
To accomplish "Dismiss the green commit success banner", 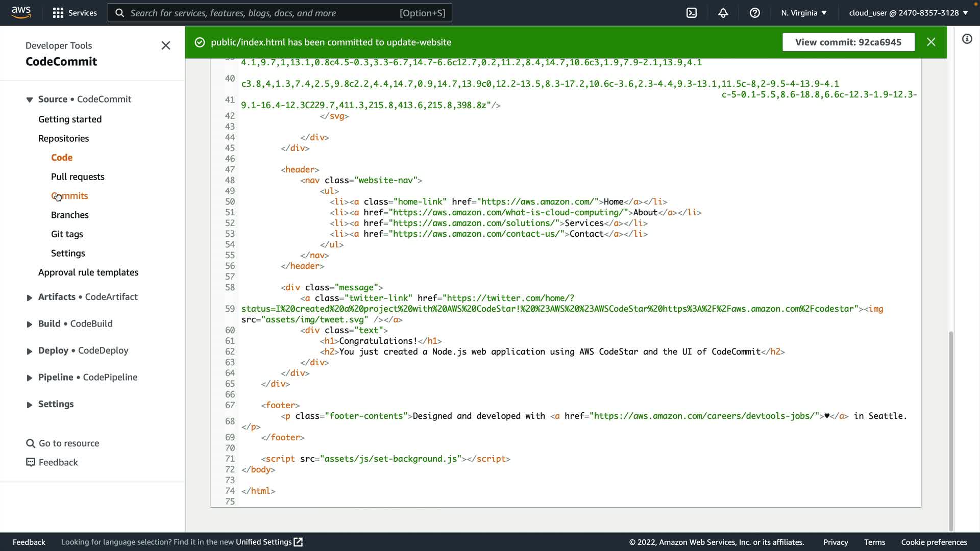I will click(x=931, y=42).
